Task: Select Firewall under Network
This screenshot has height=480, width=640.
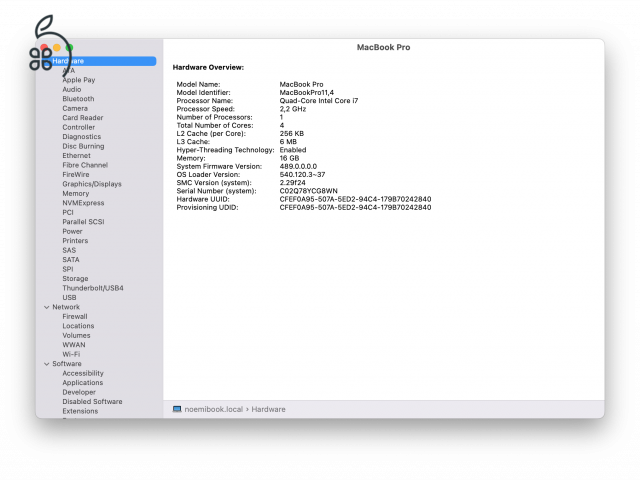Action: click(x=75, y=316)
